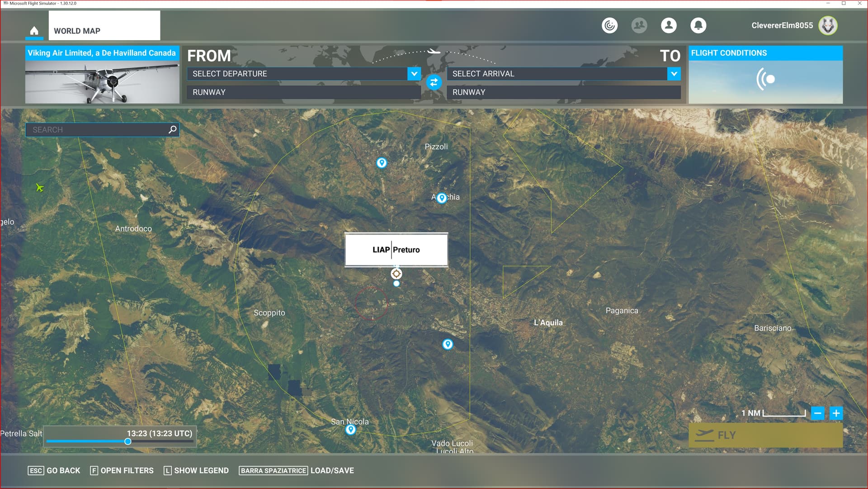Image resolution: width=868 pixels, height=489 pixels.
Task: Select the map pin over Arischia label
Action: click(x=442, y=198)
